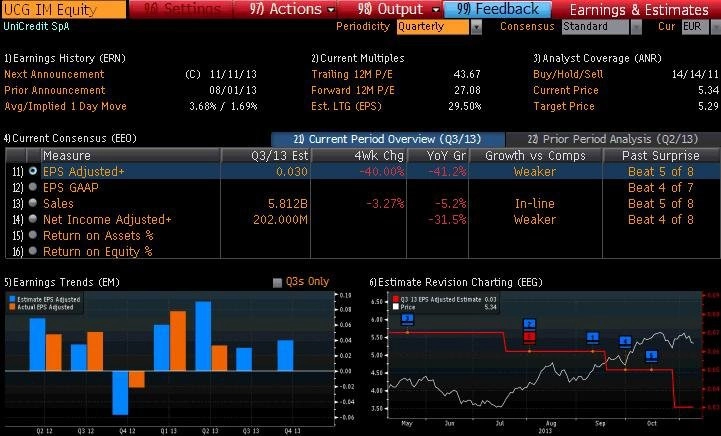Click the blue event flag in October
The image size is (721, 436).
(x=651, y=356)
